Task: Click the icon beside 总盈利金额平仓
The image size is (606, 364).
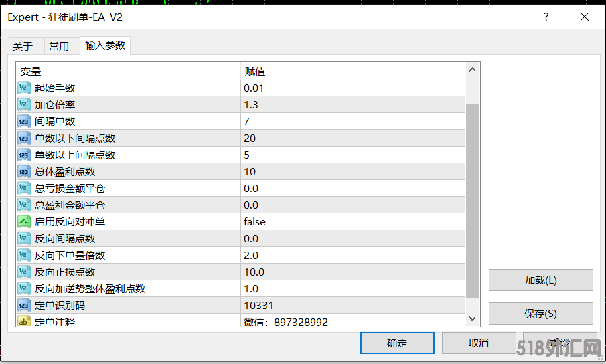Action: [x=24, y=205]
